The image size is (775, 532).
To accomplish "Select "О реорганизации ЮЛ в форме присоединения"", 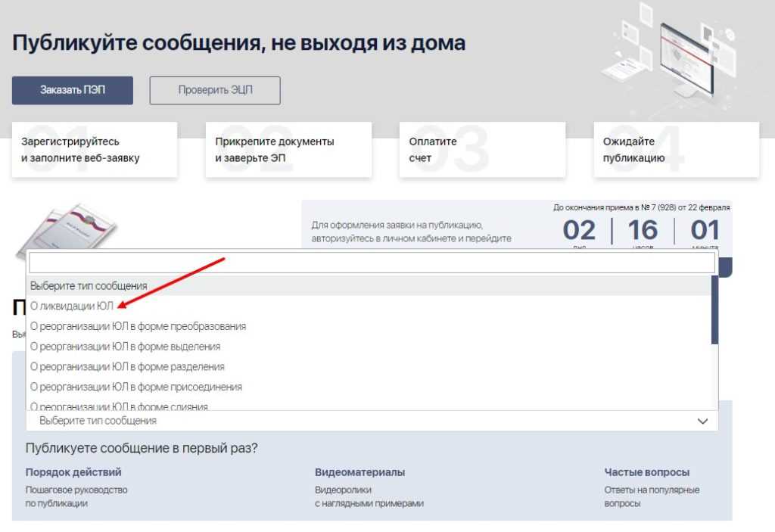I will click(x=136, y=387).
